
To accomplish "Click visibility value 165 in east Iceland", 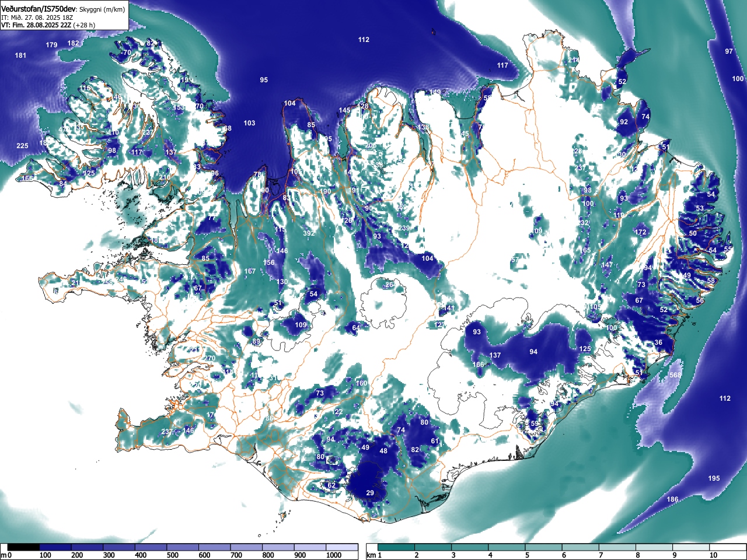I will pos(585,250).
